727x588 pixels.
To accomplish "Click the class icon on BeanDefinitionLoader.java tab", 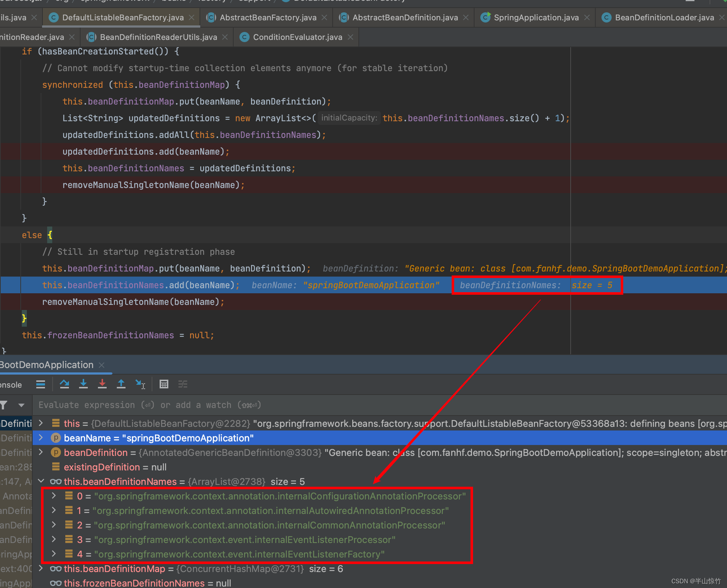I will [606, 17].
